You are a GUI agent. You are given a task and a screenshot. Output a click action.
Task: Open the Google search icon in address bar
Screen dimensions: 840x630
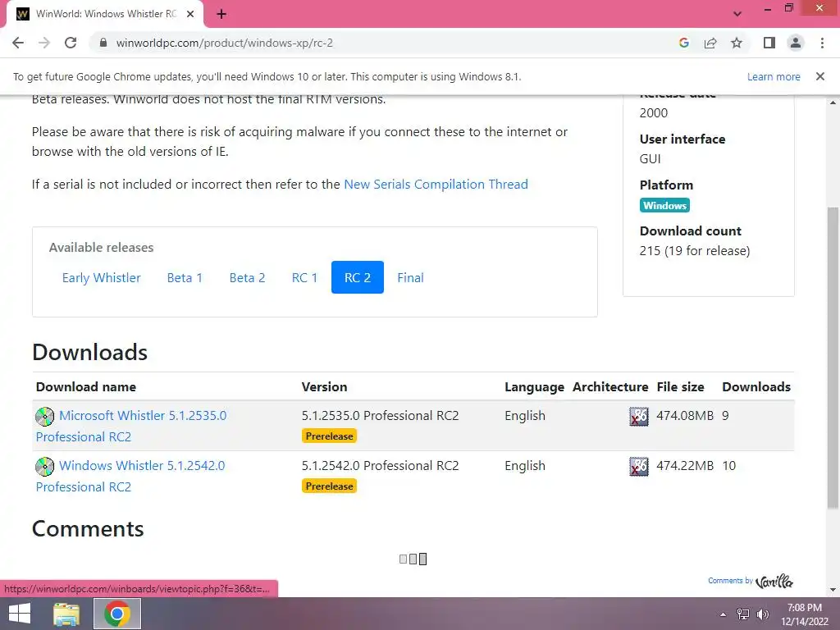coord(684,43)
